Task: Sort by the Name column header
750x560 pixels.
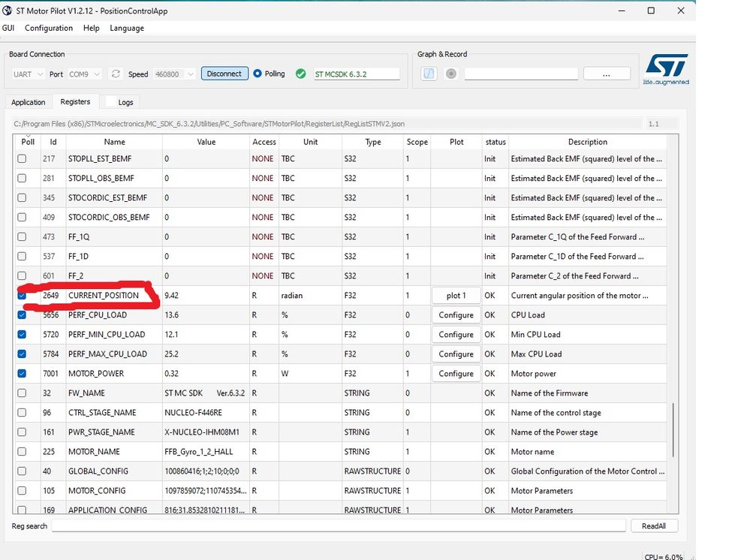Action: click(x=114, y=142)
